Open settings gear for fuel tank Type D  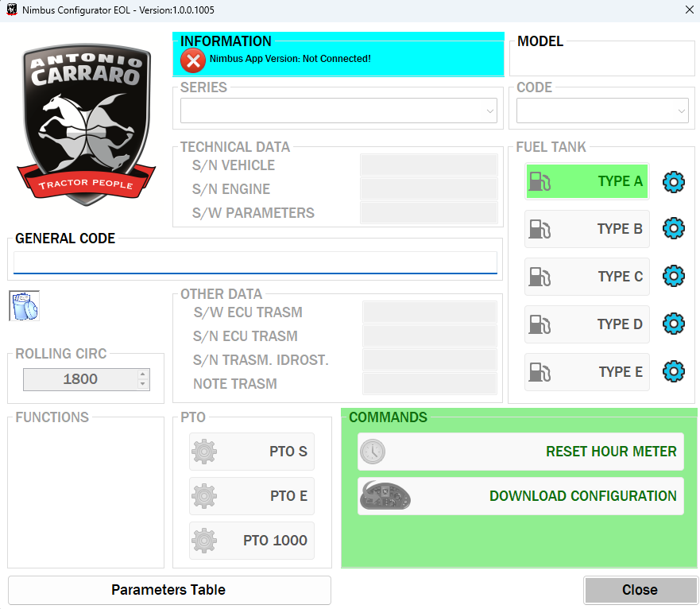point(673,324)
